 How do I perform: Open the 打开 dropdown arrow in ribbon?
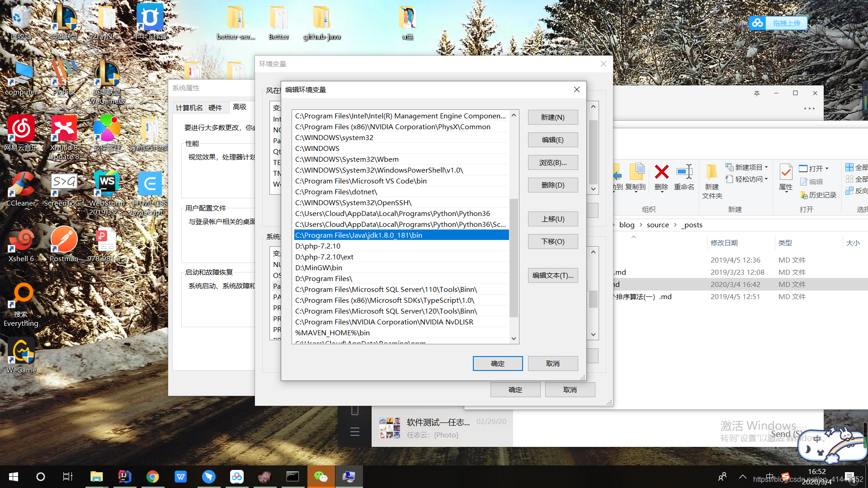pos(827,169)
